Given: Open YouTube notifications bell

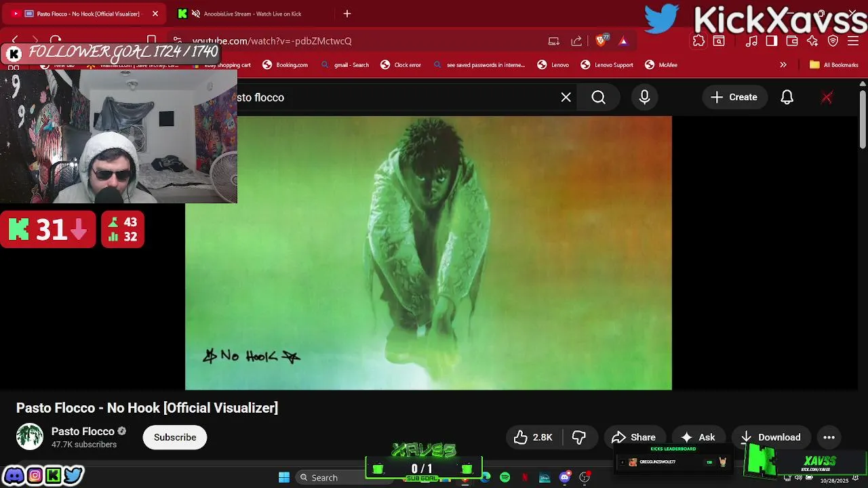Looking at the screenshot, I should tap(787, 98).
